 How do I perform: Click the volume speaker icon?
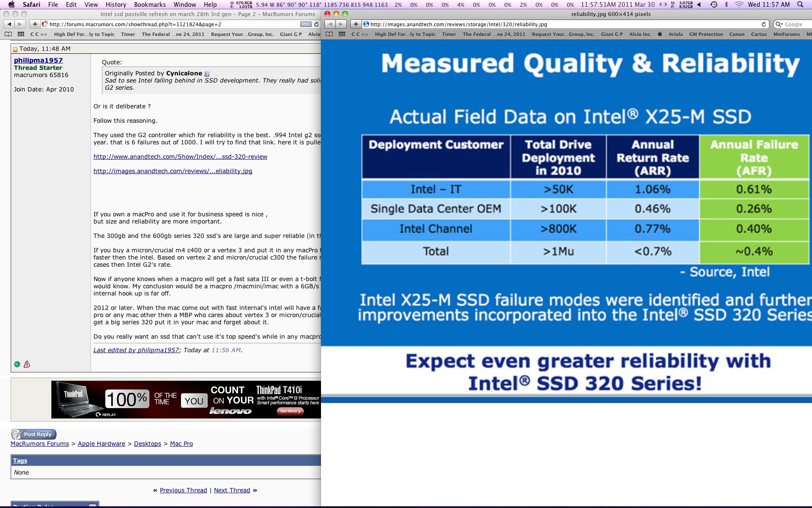[699, 4]
